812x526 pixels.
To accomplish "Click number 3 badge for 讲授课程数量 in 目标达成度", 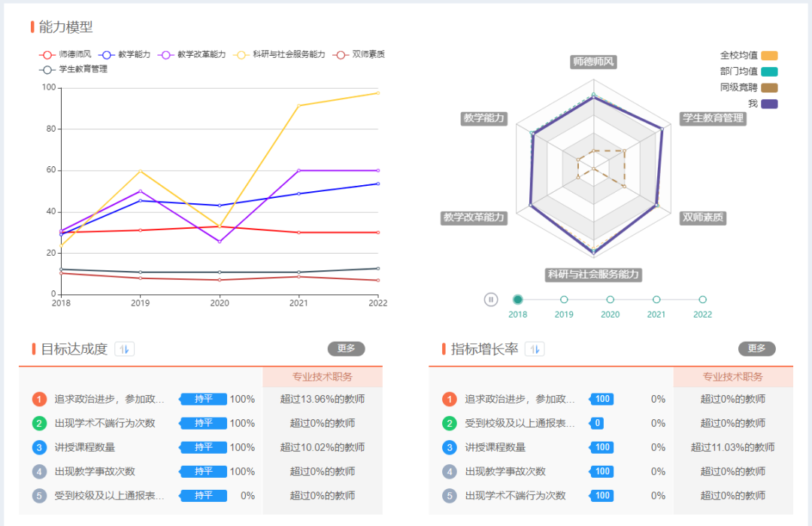I will (39, 448).
